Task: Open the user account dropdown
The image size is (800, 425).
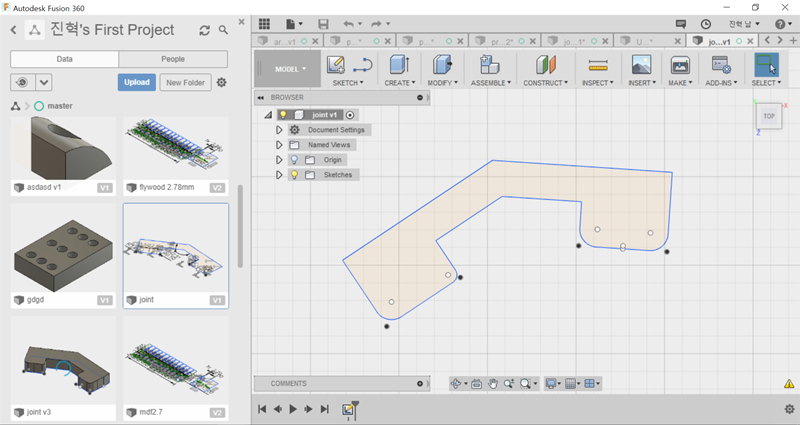Action: 744,24
